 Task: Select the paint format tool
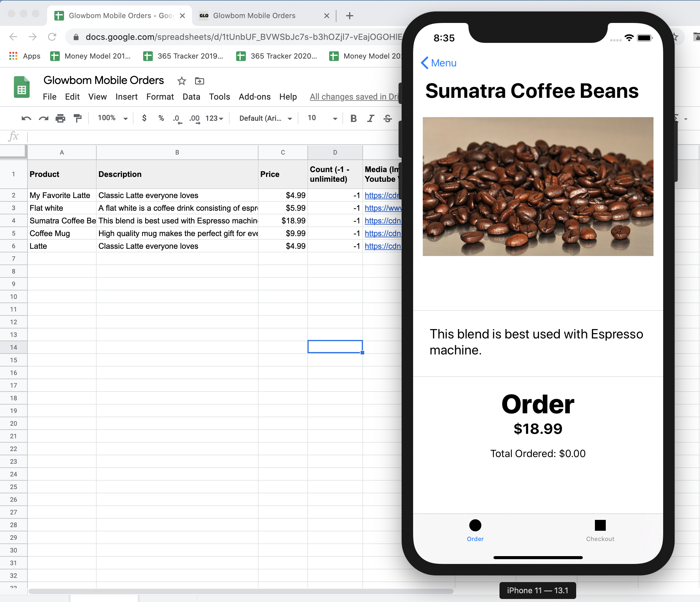[x=78, y=118]
